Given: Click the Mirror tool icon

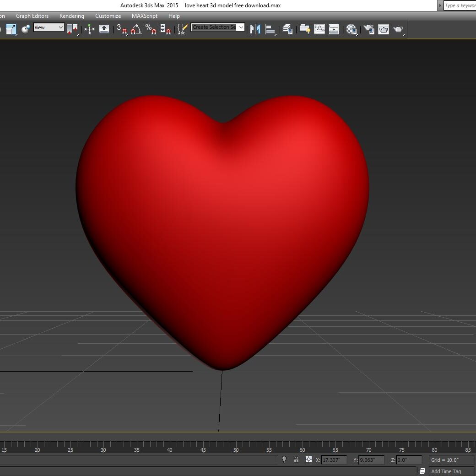Looking at the screenshot, I should click(x=255, y=29).
